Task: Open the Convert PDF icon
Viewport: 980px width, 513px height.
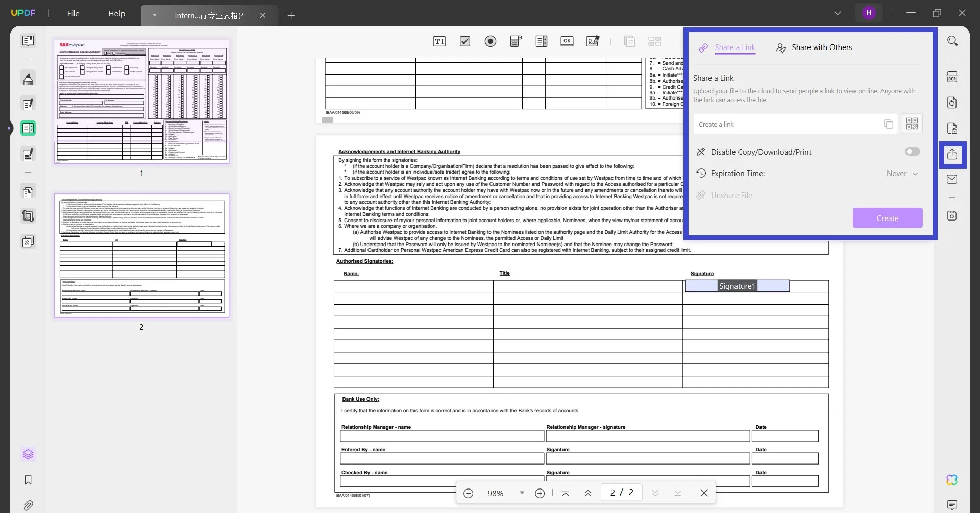Action: [952, 103]
